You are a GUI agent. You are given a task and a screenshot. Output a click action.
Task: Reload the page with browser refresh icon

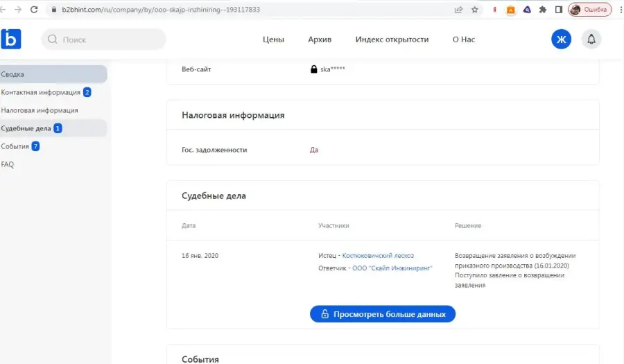pyautogui.click(x=34, y=10)
